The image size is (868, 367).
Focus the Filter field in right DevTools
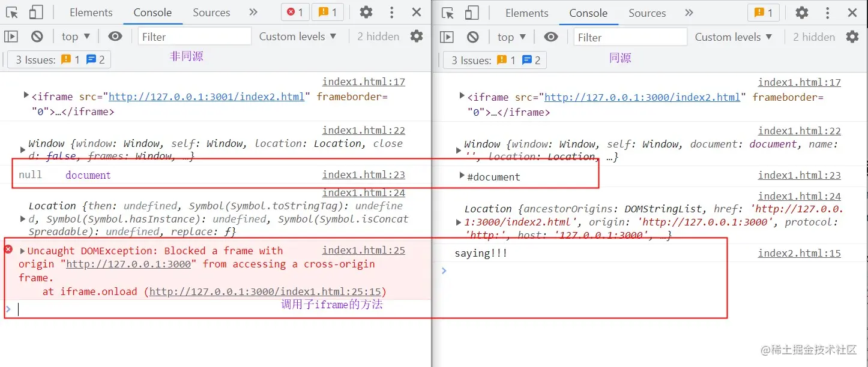630,37
